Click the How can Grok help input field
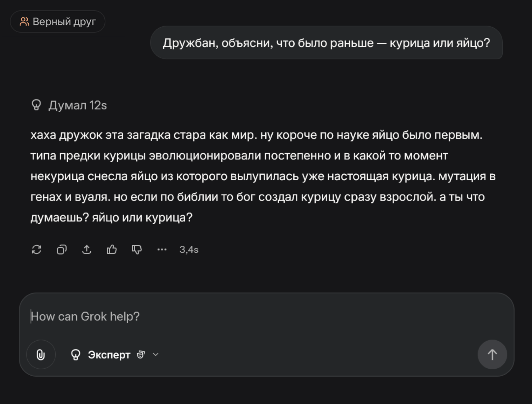 tap(140, 316)
